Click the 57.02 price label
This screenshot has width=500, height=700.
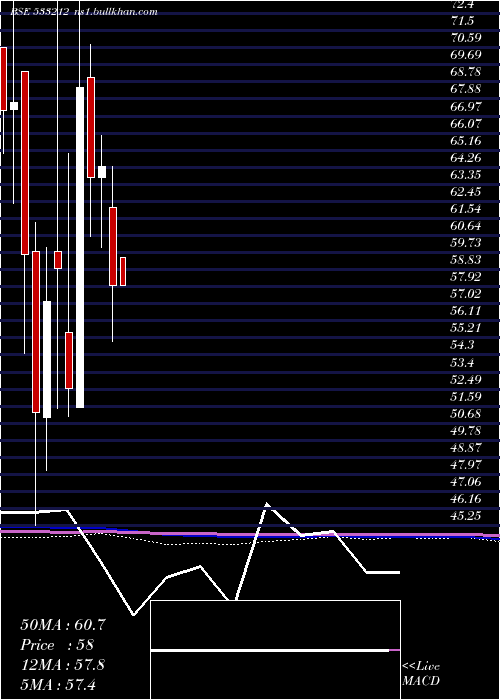(x=466, y=294)
